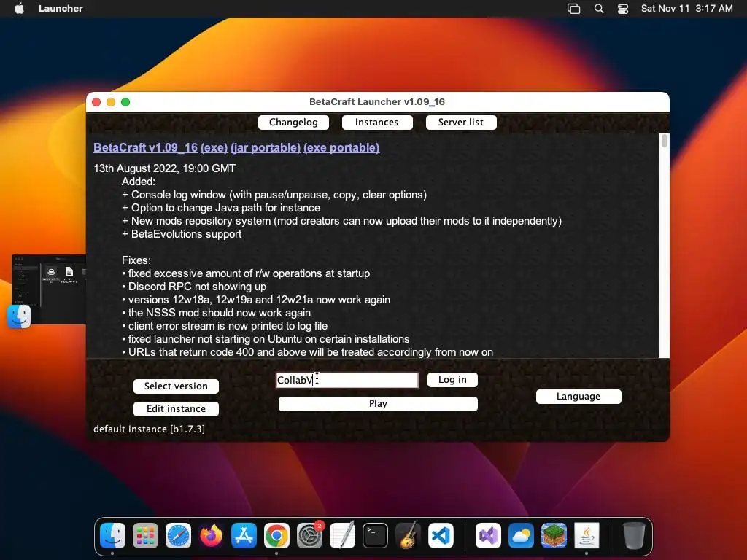
Task: Click the 'the NSSS mod should now work again' line
Action: pyautogui.click(x=216, y=313)
